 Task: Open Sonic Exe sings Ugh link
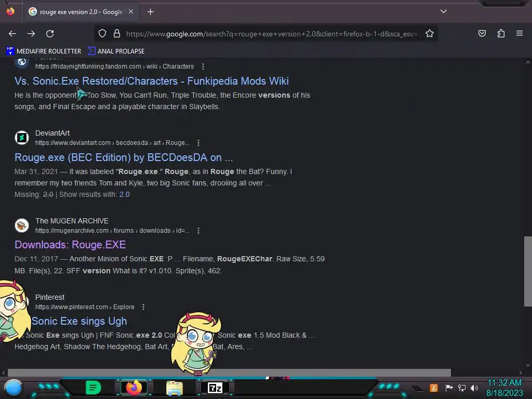point(79,321)
